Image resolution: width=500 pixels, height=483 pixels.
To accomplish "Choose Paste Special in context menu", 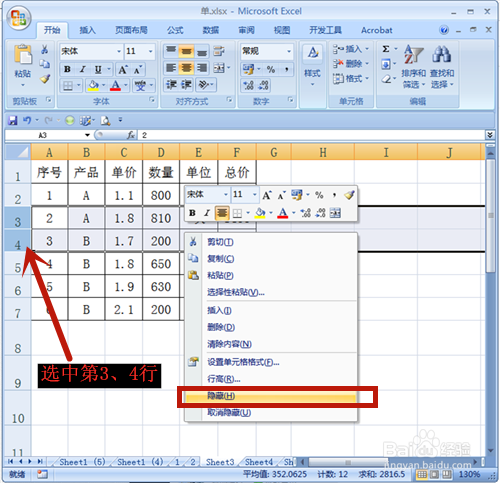I will pyautogui.click(x=271, y=292).
